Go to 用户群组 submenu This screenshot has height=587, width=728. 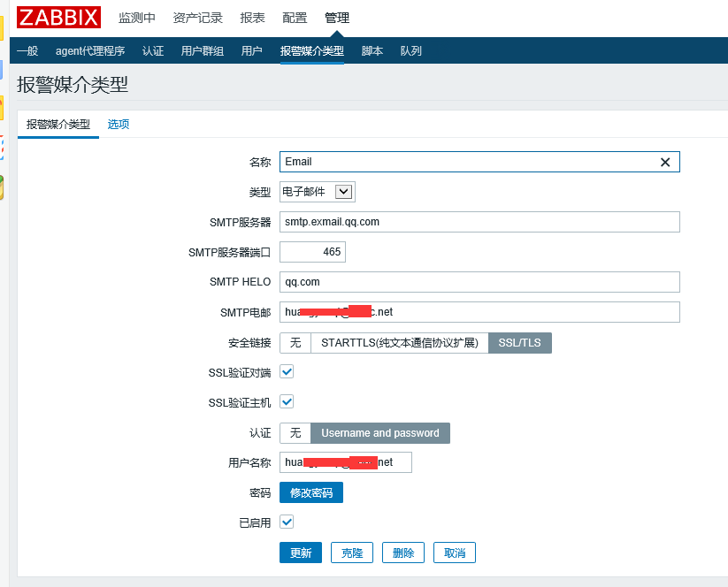click(203, 51)
